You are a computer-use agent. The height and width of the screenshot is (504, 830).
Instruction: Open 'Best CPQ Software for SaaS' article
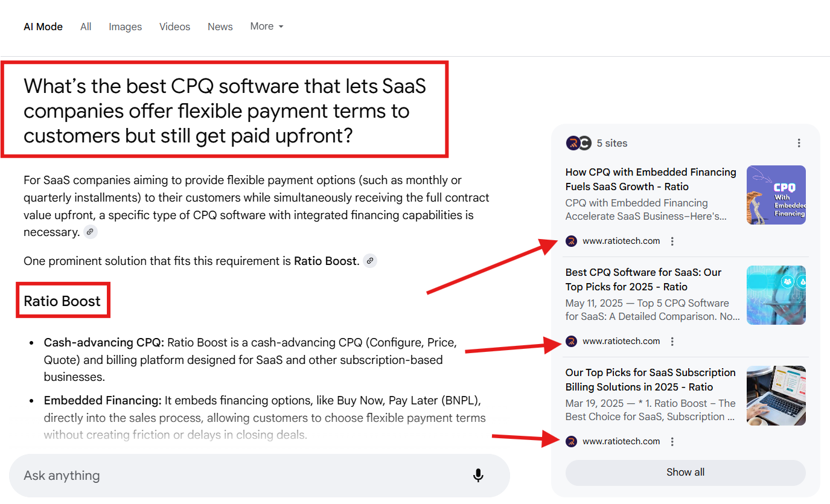[643, 279]
